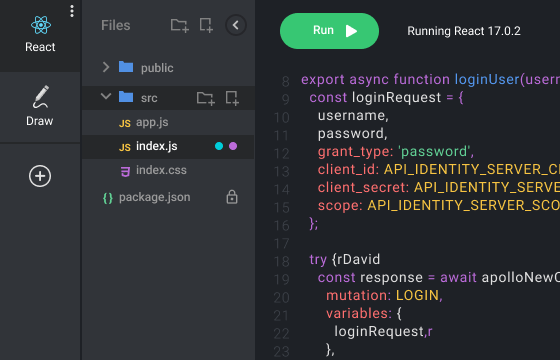Place cursor on 'try {rDavid' line
This screenshot has width=560, height=360.
pos(345,259)
